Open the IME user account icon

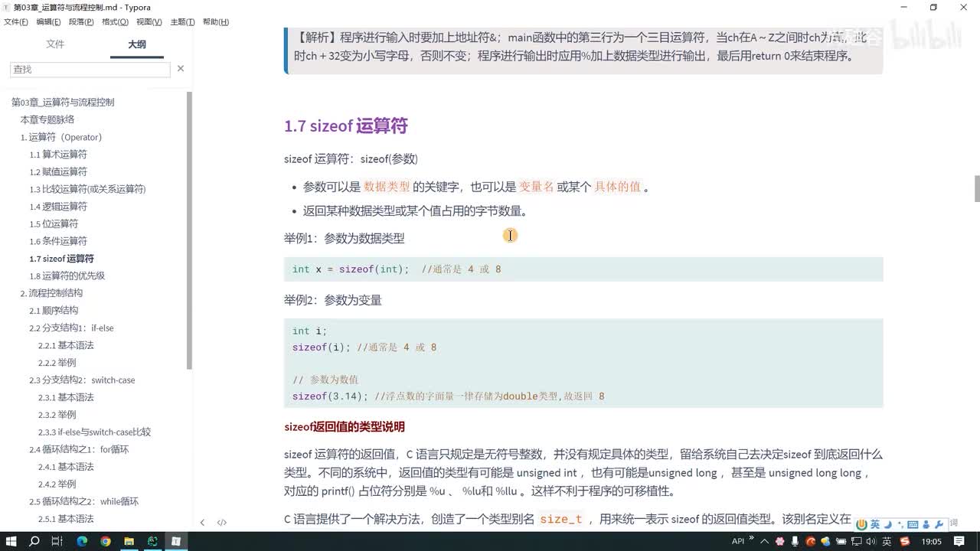click(x=926, y=524)
